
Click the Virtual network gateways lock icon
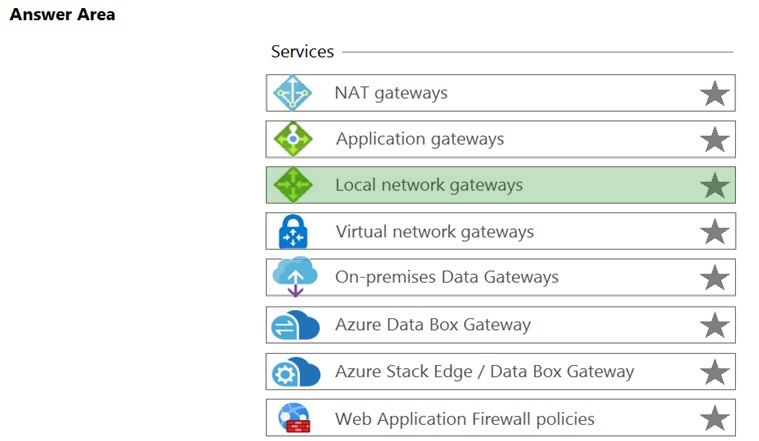pos(293,232)
